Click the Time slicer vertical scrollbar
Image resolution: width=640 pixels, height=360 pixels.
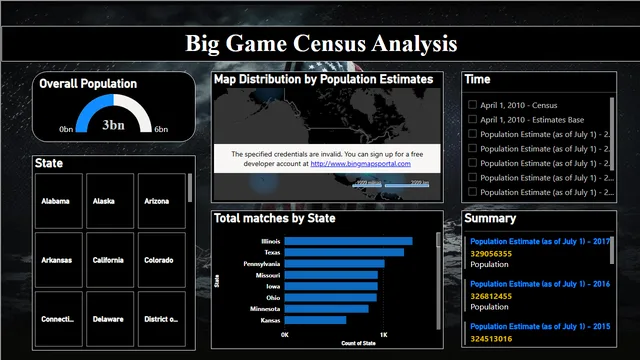tap(611, 134)
